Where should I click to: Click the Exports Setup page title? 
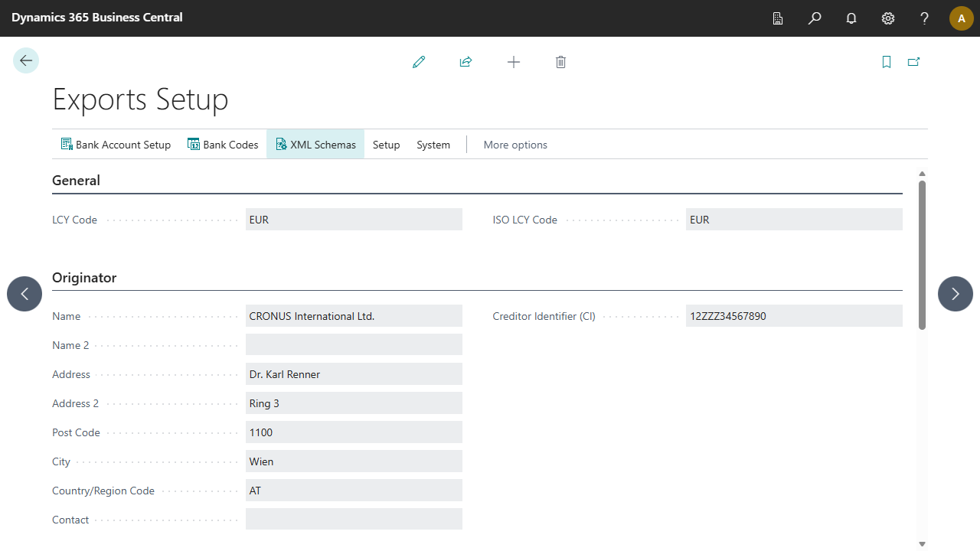pos(140,99)
